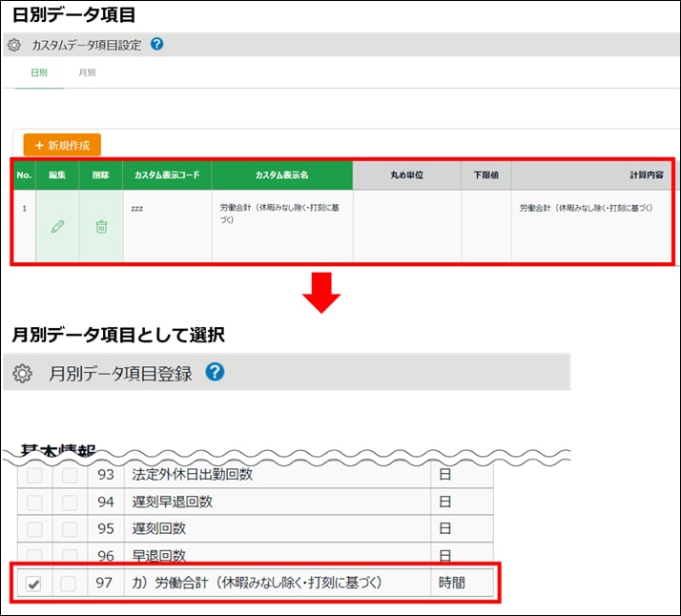The height and width of the screenshot is (616, 681).
Task: Uncheck the ticked checkbox in row 97
Action: click(35, 583)
